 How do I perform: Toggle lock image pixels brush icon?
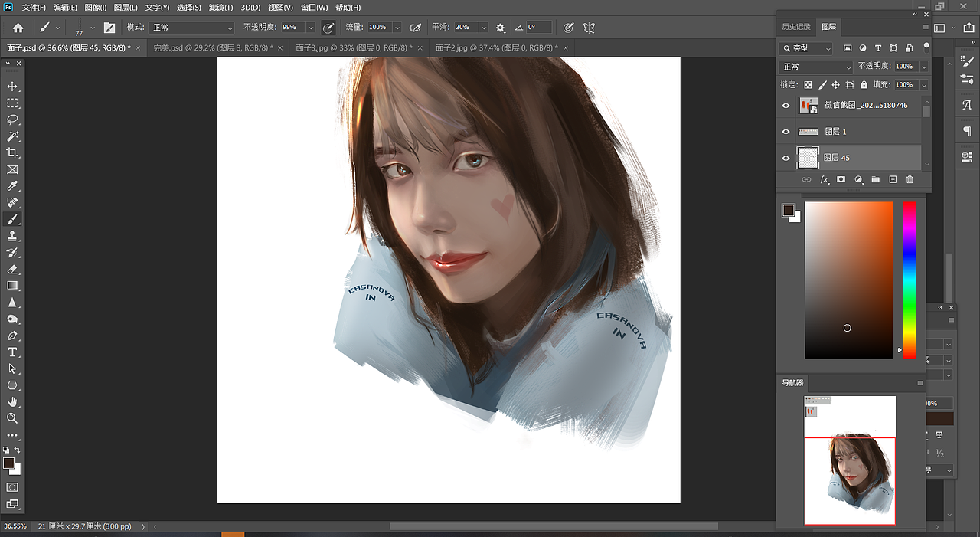click(822, 85)
